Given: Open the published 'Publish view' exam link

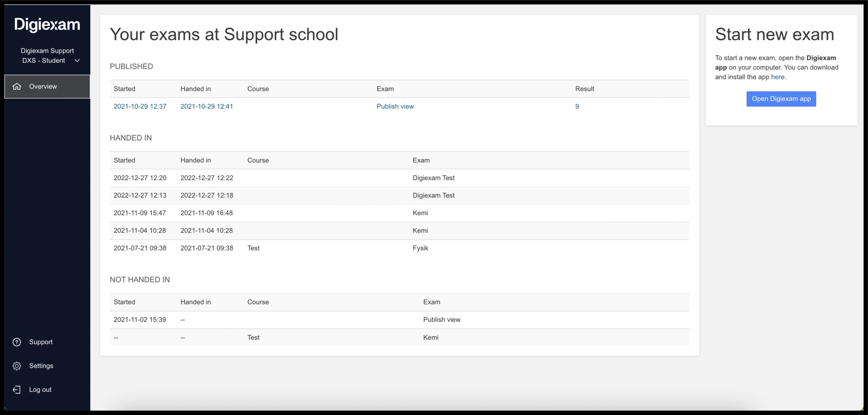Looking at the screenshot, I should tap(395, 106).
